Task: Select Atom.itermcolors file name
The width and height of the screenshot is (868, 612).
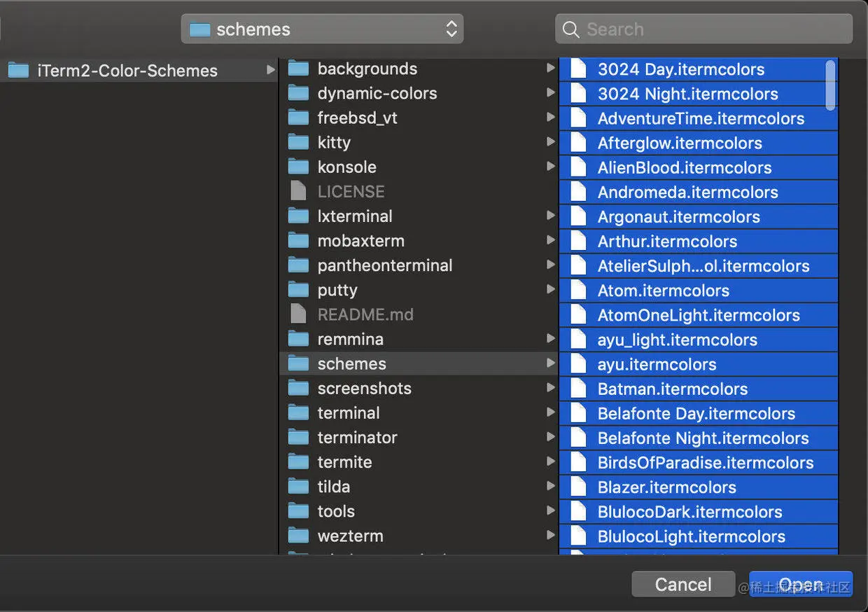Action: point(664,291)
